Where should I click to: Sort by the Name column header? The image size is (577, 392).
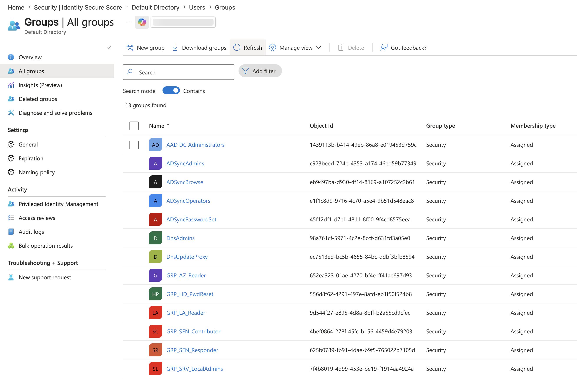point(159,126)
